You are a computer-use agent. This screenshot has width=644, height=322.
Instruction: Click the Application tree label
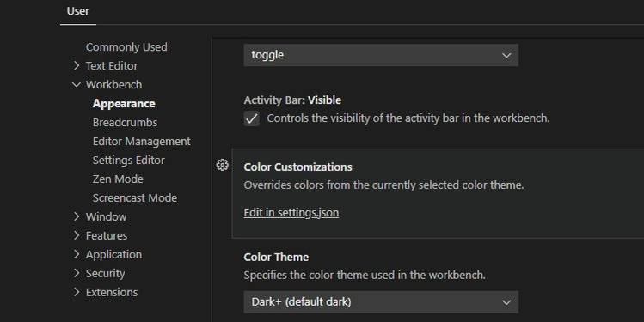[x=113, y=254]
